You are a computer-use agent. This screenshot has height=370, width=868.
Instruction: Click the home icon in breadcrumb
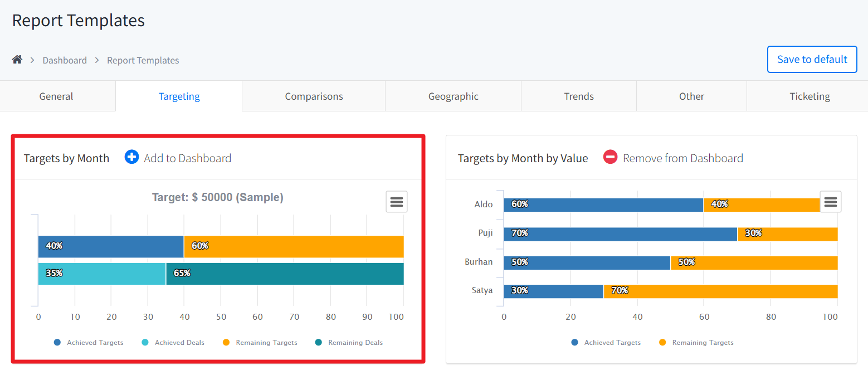(17, 60)
